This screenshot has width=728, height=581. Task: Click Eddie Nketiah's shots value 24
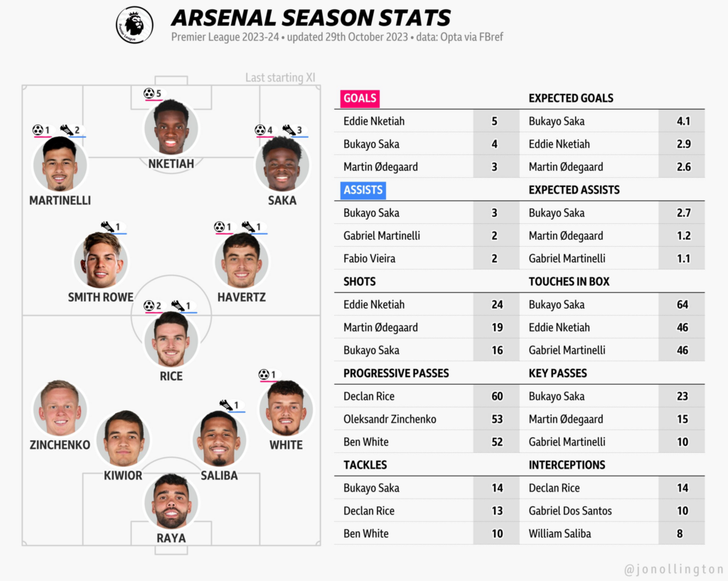tap(497, 304)
